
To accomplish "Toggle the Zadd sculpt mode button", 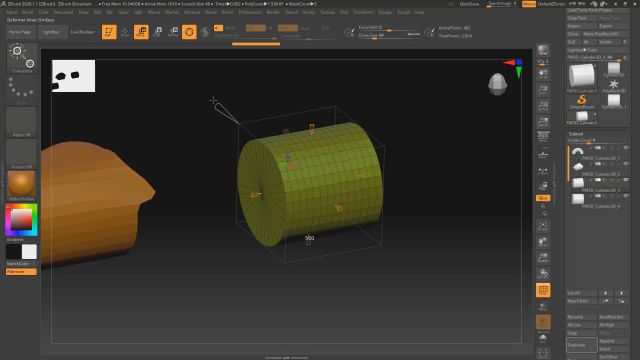I will tap(288, 28).
